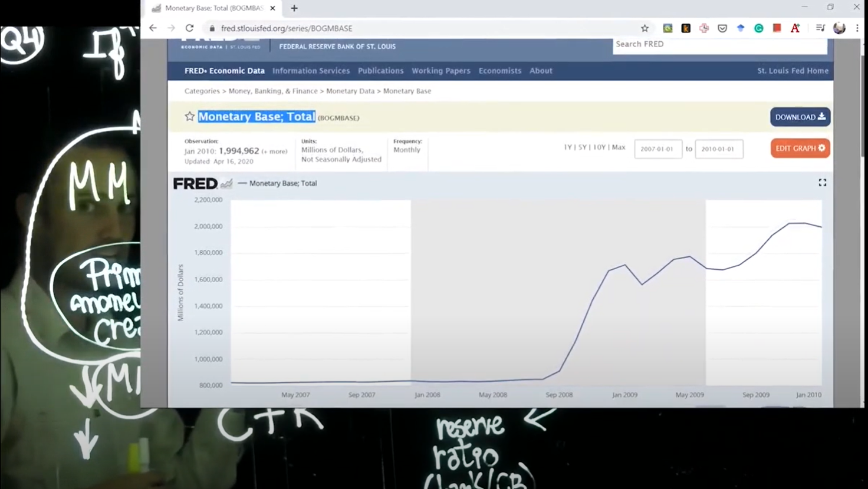The image size is (868, 489).
Task: Click the Adobe Acrobat extension icon
Action: tap(795, 28)
